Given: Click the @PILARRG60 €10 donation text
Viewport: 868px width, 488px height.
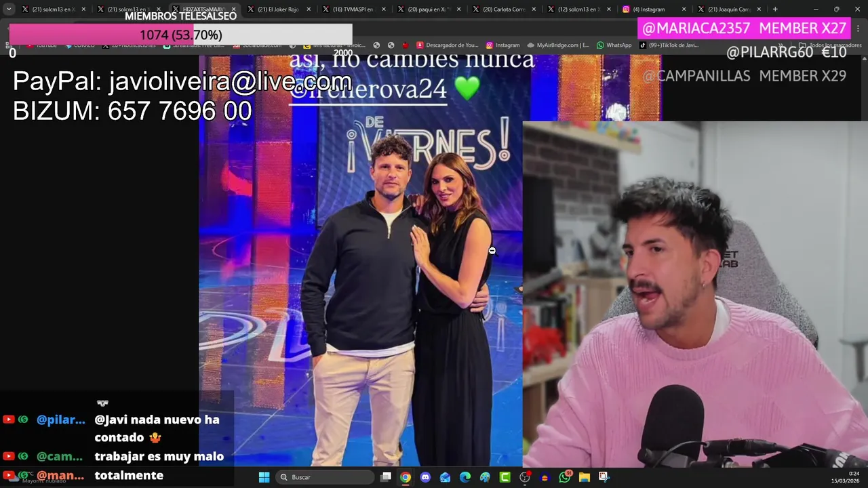Looking at the screenshot, I should (787, 52).
